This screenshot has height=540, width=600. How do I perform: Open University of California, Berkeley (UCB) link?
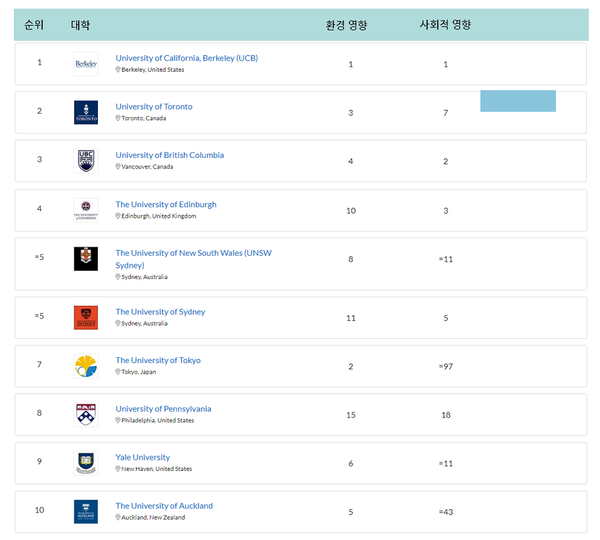tap(186, 58)
